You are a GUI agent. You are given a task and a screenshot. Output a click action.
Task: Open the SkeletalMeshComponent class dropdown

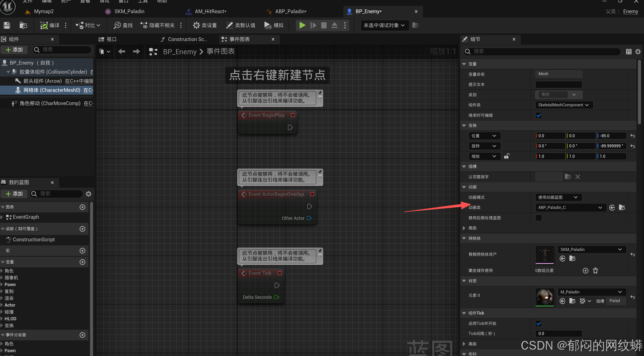pos(564,105)
